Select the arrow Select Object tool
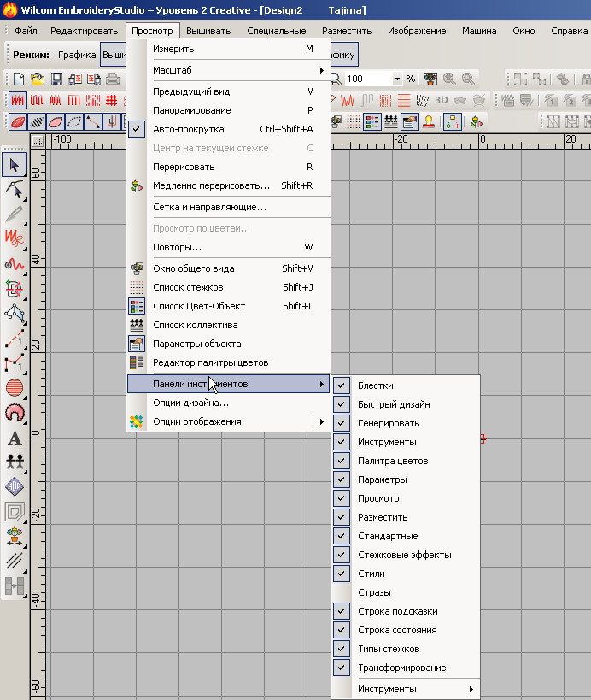Image resolution: width=591 pixels, height=700 pixels. (15, 164)
